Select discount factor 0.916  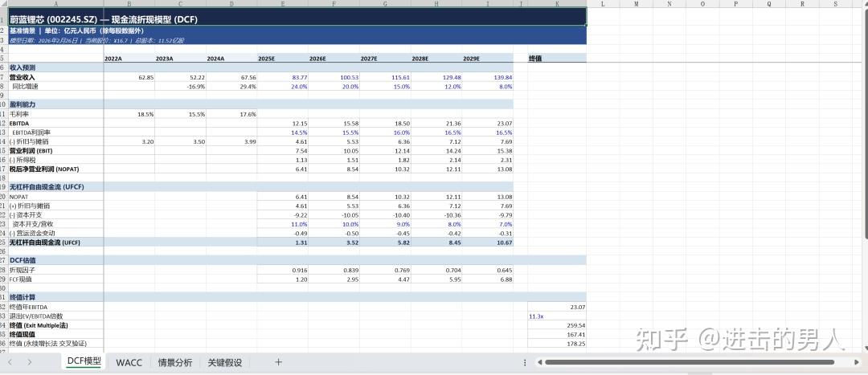[x=283, y=270]
